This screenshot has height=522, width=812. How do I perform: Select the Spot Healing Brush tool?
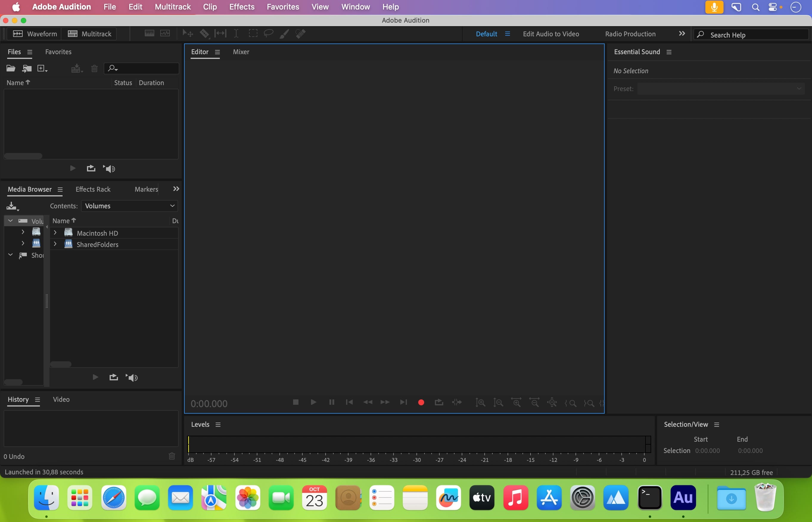pos(301,34)
